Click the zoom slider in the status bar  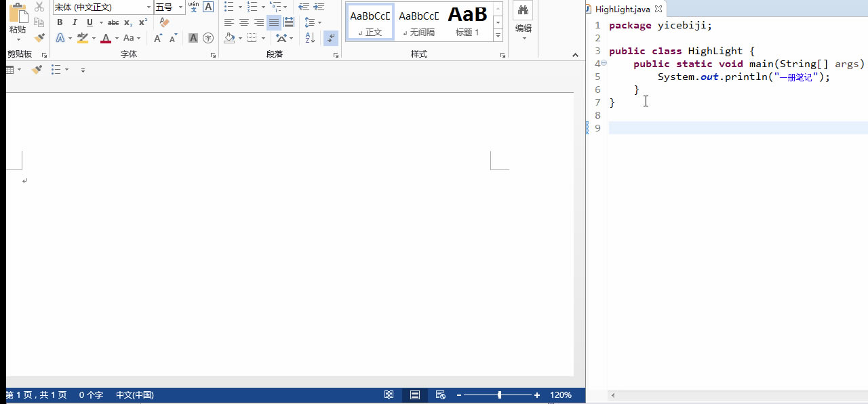pyautogui.click(x=498, y=395)
